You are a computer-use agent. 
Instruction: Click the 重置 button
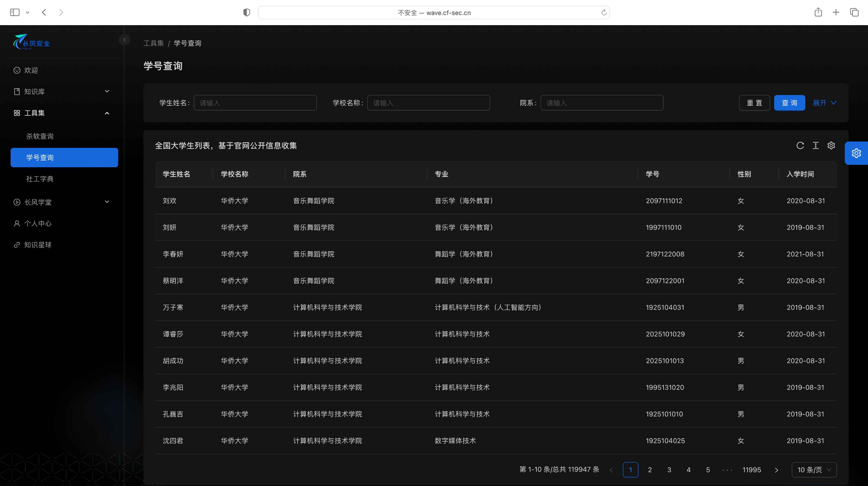(x=754, y=103)
